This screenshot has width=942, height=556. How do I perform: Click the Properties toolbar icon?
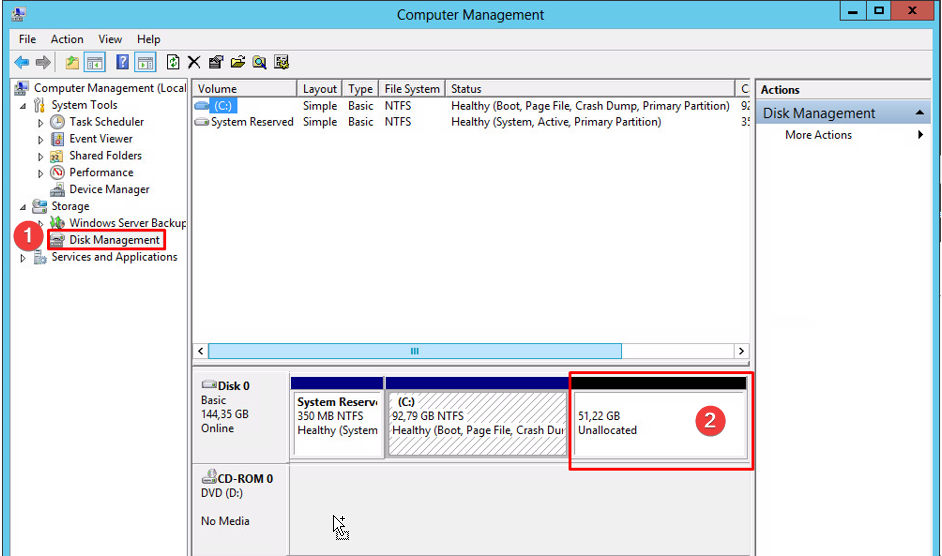tap(216, 62)
